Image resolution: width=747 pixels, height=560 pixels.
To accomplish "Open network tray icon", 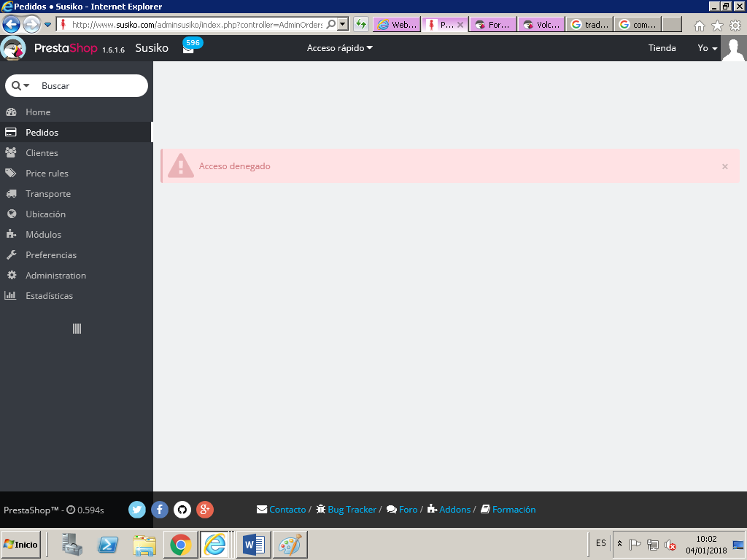I will point(653,544).
